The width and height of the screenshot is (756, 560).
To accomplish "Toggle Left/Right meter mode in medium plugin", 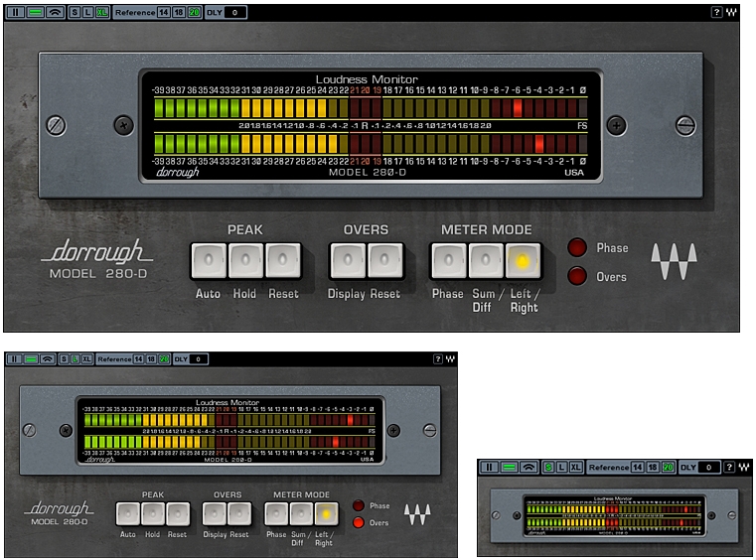I will click(x=327, y=514).
